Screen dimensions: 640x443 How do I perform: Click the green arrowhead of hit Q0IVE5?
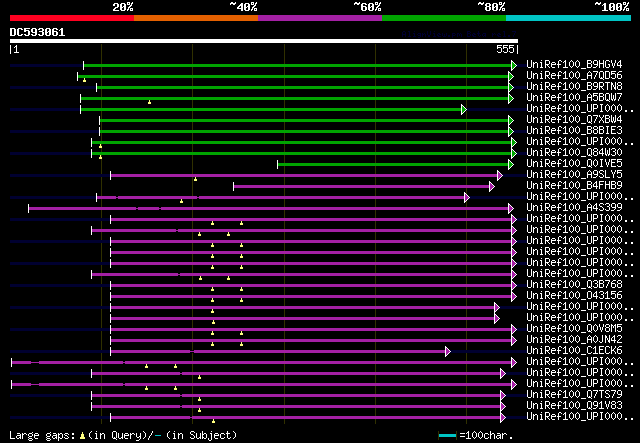pos(513,164)
